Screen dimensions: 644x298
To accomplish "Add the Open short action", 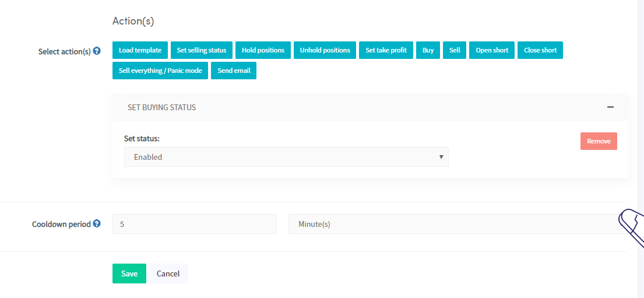I will (492, 50).
